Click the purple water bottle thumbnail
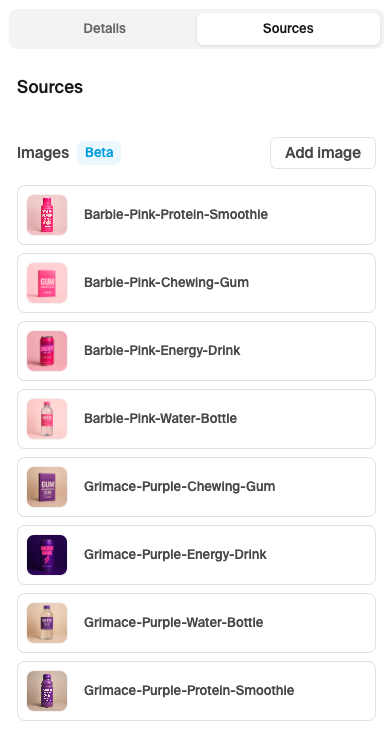 [x=47, y=623]
